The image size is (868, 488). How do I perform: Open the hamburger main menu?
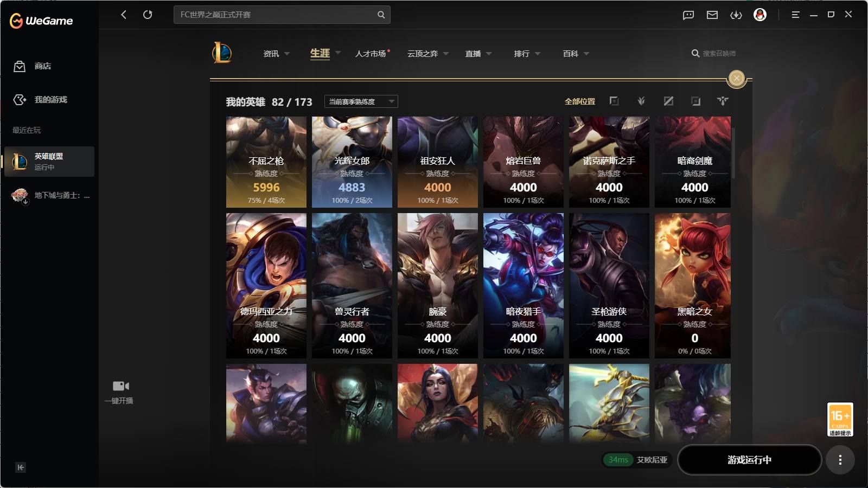tap(795, 15)
